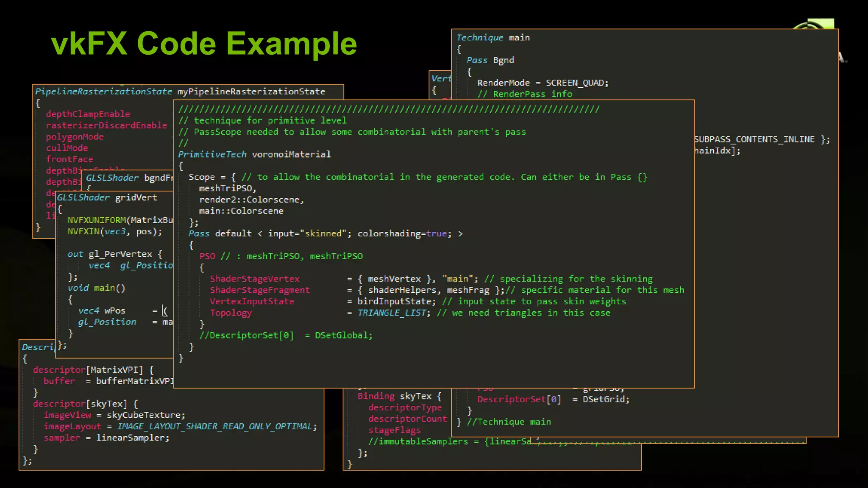Click 'meshTriPSO,' in the Scope list
Viewport: 868px width, 488px height.
click(x=228, y=189)
